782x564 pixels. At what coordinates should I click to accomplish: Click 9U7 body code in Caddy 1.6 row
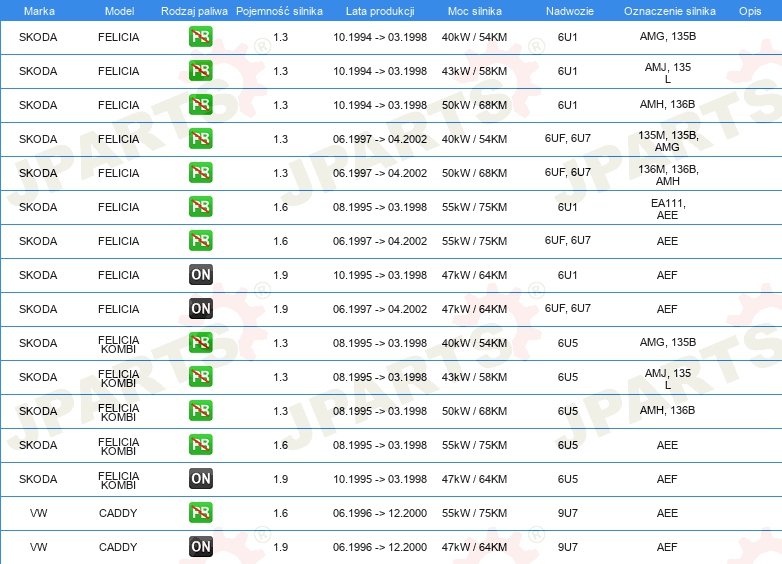point(568,513)
